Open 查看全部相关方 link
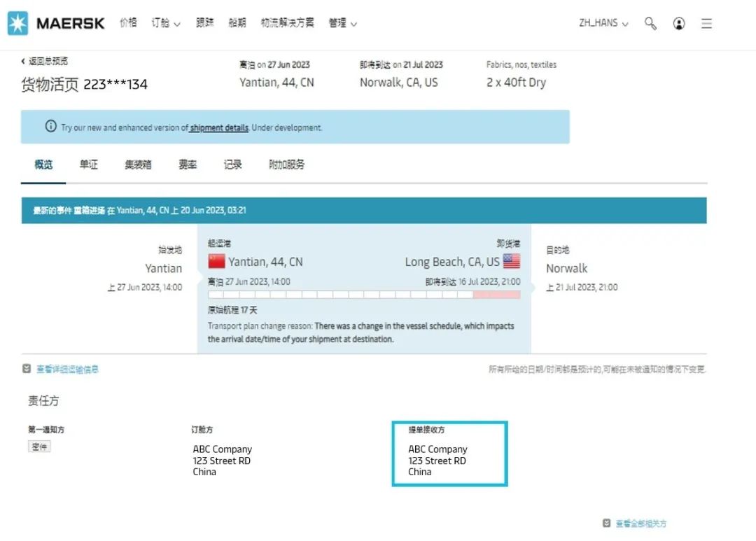This screenshot has height=541, width=756. tap(640, 524)
